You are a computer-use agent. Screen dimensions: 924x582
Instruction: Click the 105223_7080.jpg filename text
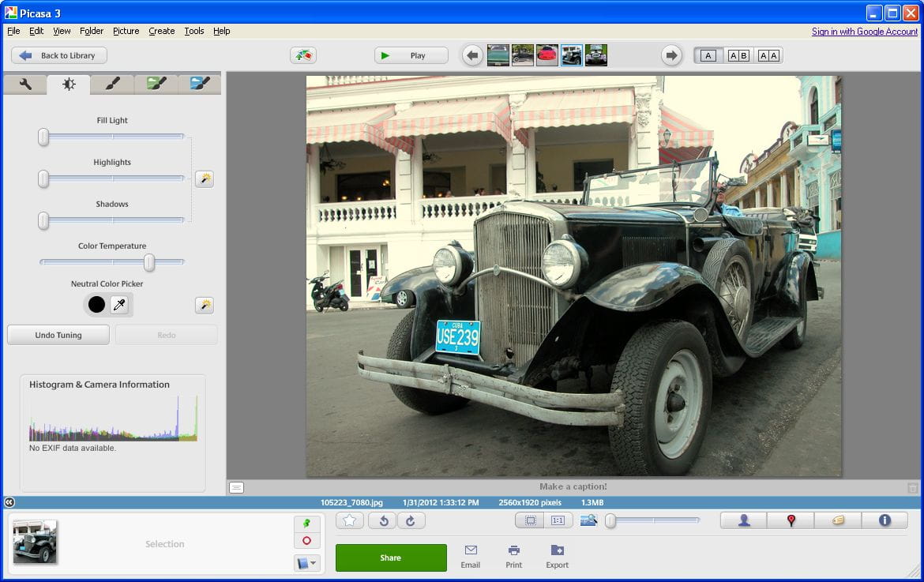[x=351, y=503]
